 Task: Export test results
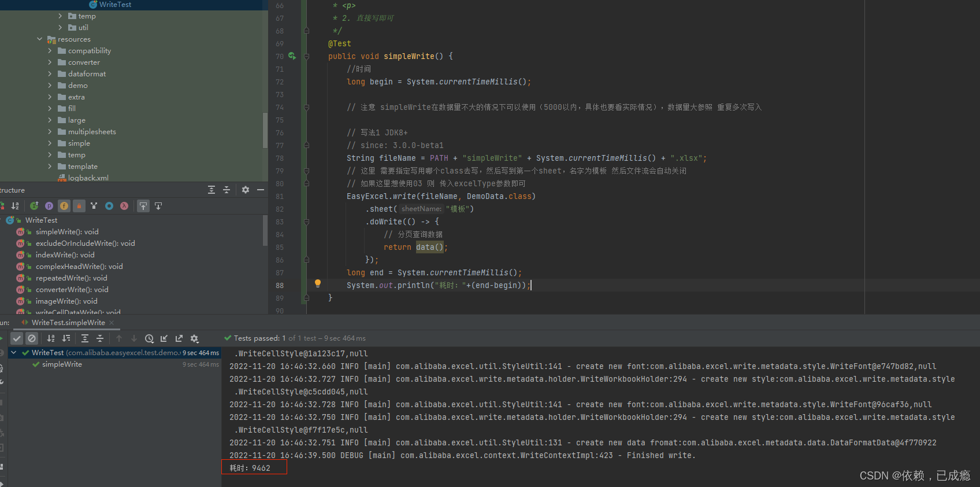pyautogui.click(x=179, y=338)
